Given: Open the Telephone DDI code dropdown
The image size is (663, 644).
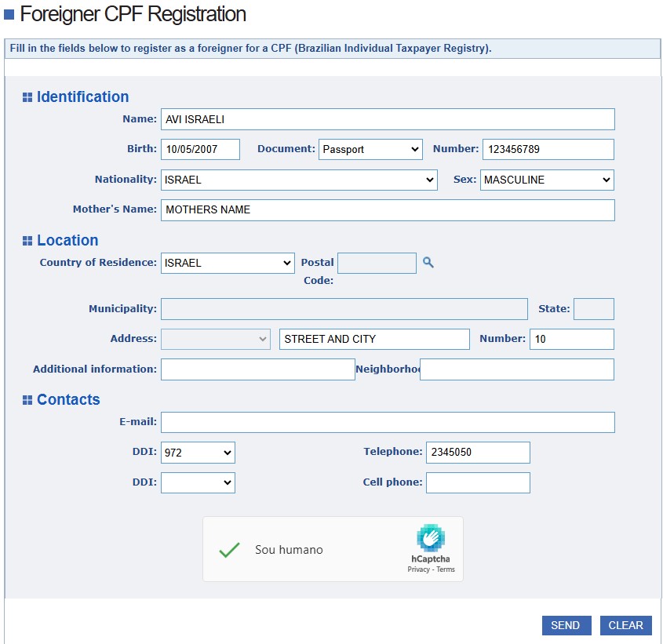Looking at the screenshot, I should click(198, 452).
